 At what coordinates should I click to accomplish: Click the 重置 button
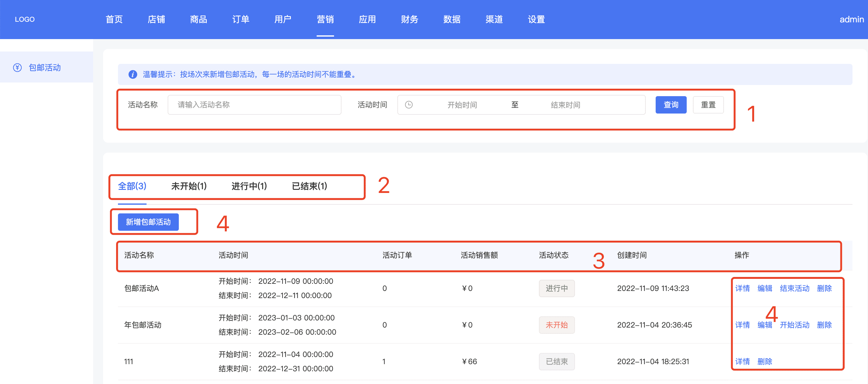(708, 105)
